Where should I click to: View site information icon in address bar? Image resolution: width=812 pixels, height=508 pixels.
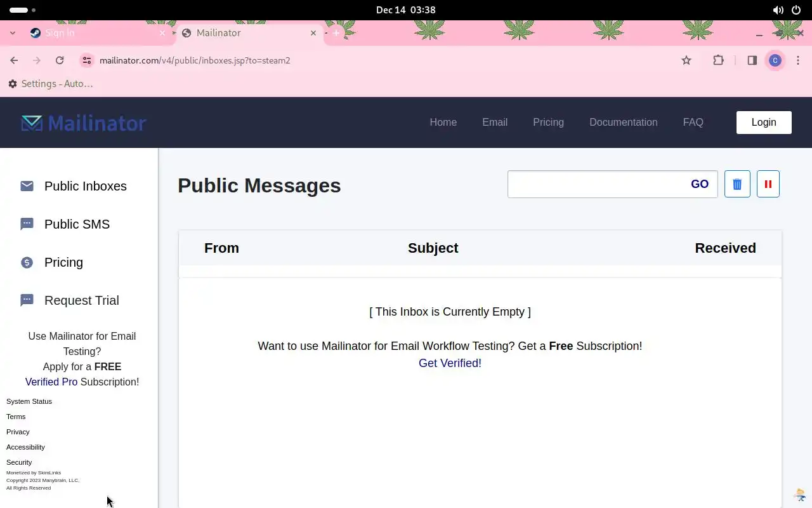coord(87,60)
